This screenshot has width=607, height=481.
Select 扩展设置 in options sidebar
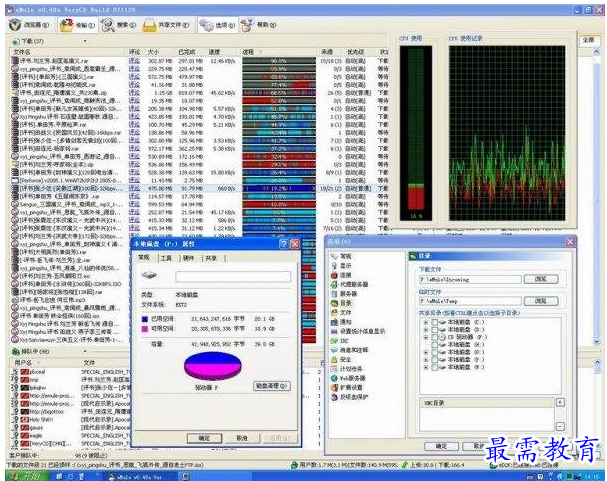coord(347,387)
